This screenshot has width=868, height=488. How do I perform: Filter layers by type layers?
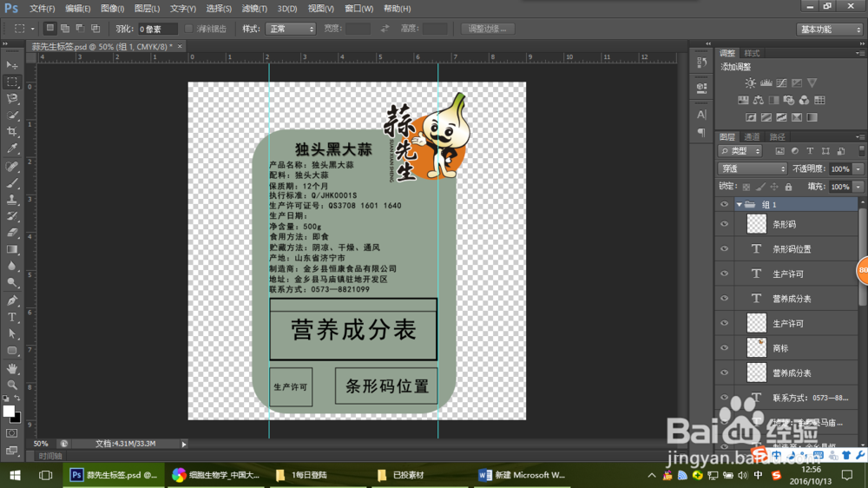click(810, 151)
